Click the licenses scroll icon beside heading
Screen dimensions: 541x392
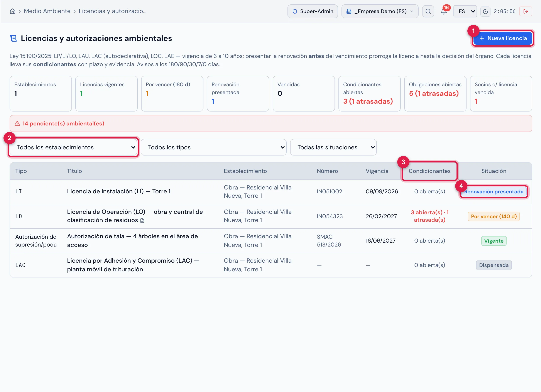coord(13,38)
